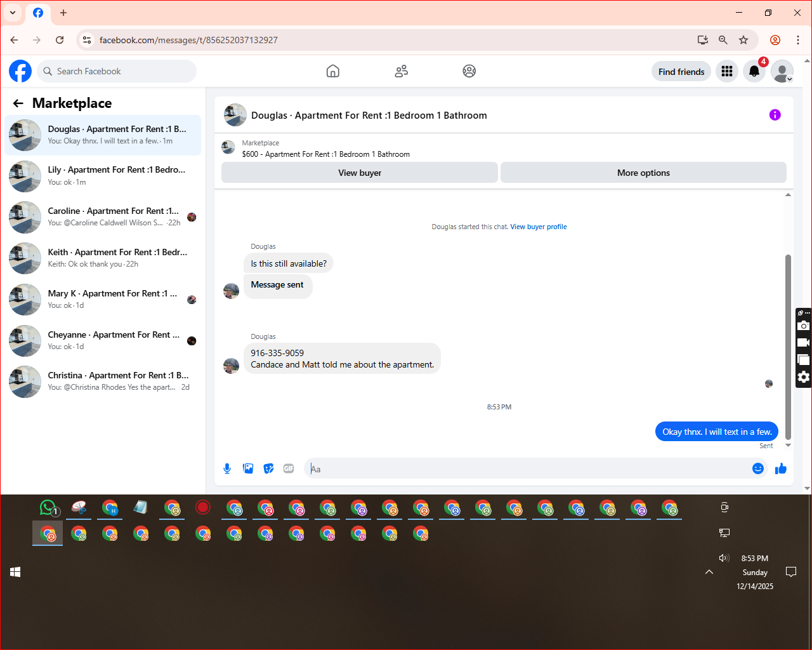812x650 pixels.
Task: Open the Windows notification center
Action: coord(791,572)
